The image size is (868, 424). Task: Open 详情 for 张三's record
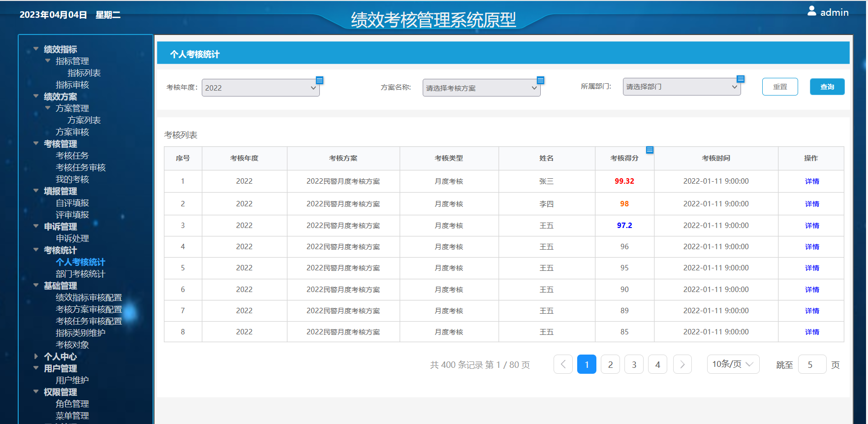[x=812, y=181]
